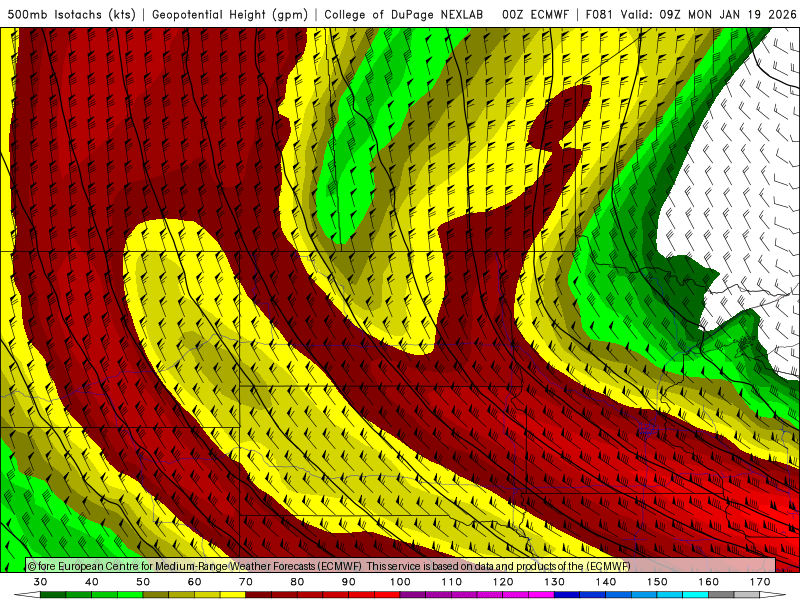
Task: Click the '140' value on the color scale
Action: click(606, 582)
